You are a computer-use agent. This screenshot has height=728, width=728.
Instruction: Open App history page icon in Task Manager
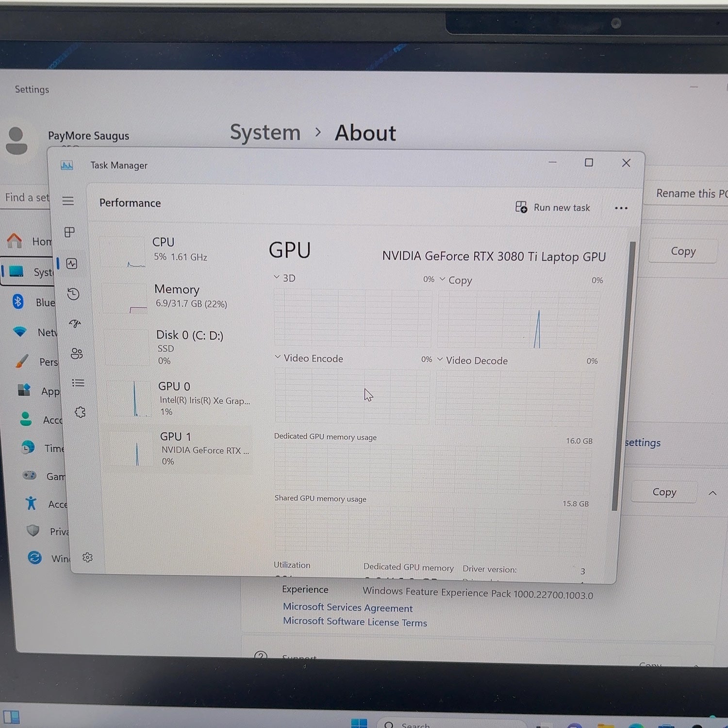click(x=73, y=294)
